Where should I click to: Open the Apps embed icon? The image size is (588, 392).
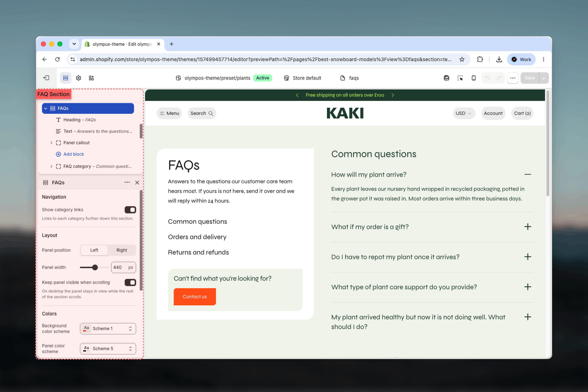point(91,78)
